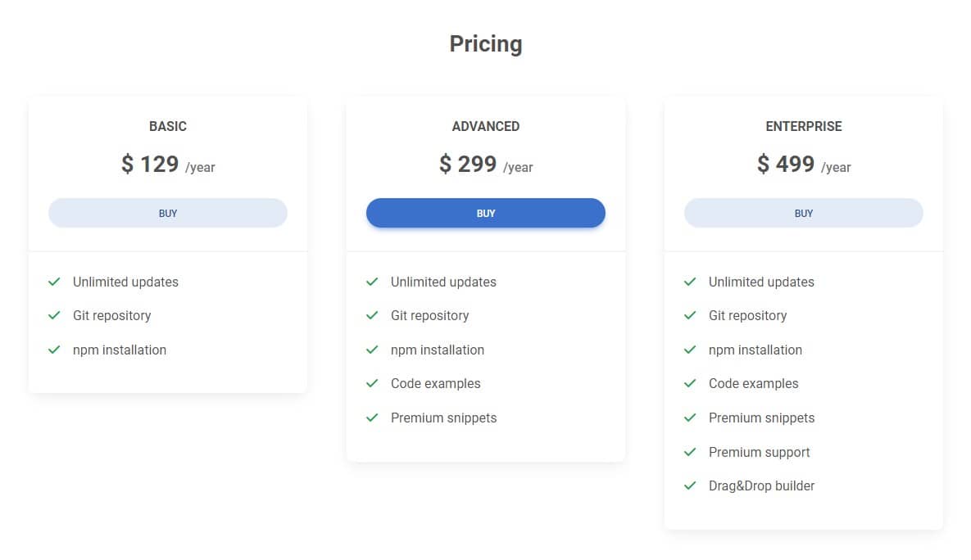Click the checkmark beside Drag&Drop builder in Enterprise
Viewport: 971px width, 560px height.
pyautogui.click(x=690, y=485)
